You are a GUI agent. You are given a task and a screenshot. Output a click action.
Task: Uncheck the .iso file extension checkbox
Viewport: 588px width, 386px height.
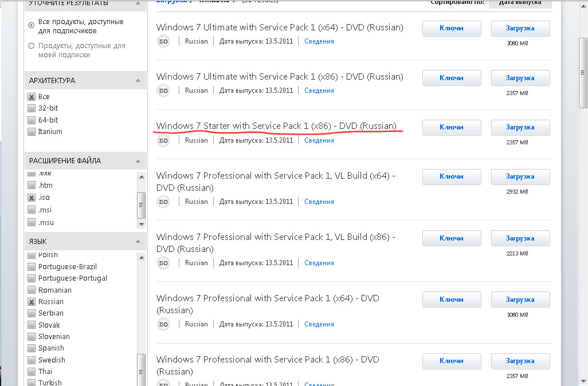point(32,198)
